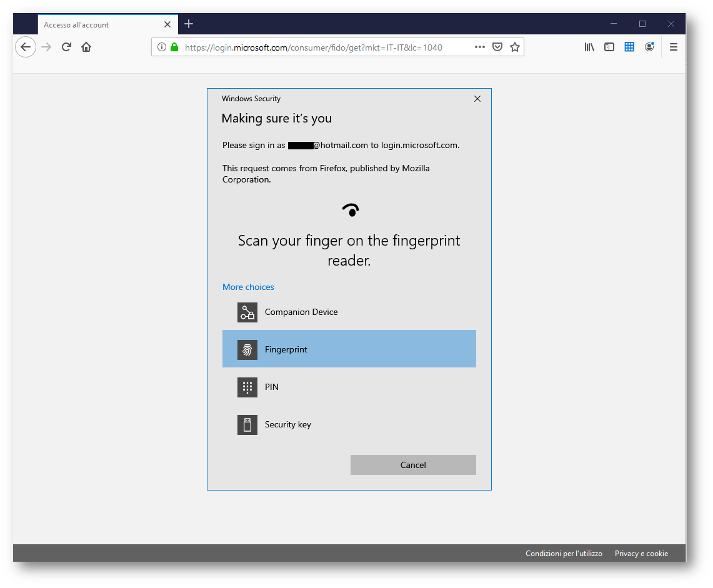The height and width of the screenshot is (588, 713).
Task: Open the Firefox hamburger menu
Action: coord(674,47)
